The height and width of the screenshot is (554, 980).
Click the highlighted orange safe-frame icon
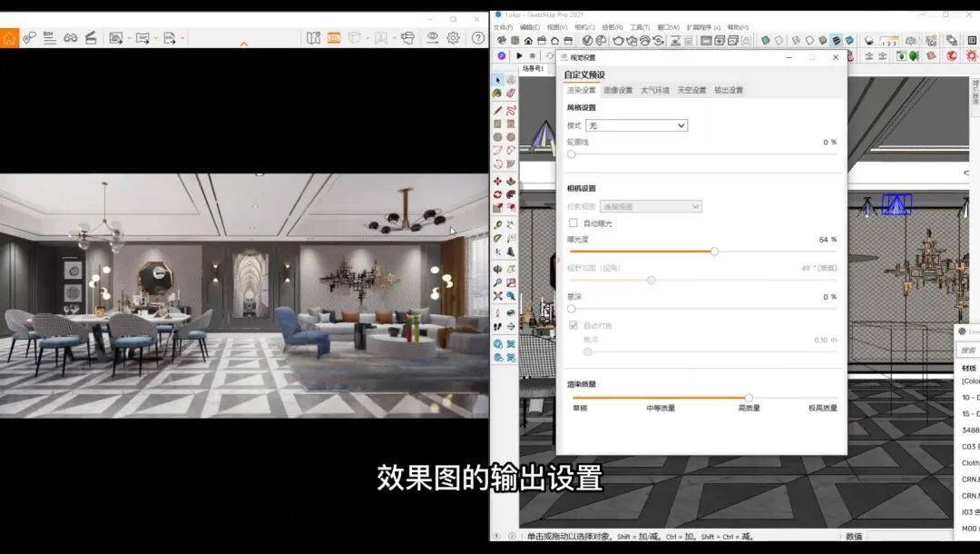334,38
